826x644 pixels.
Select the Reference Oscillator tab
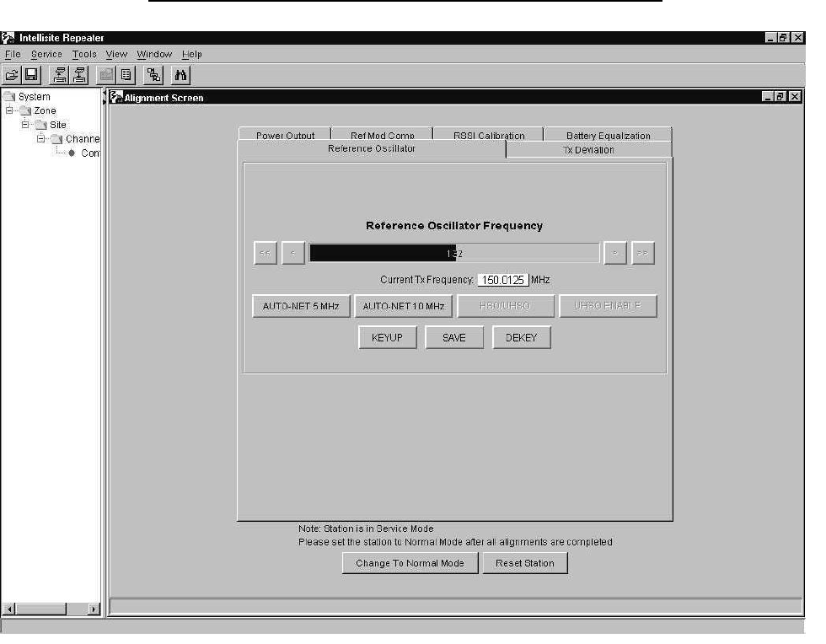[372, 148]
